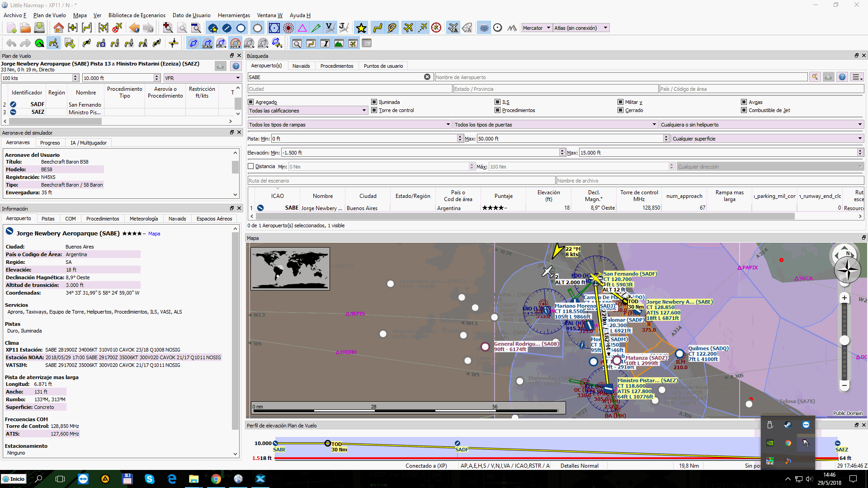Image resolution: width=868 pixels, height=488 pixels.
Task: Clear the SABE search field
Action: [x=427, y=77]
